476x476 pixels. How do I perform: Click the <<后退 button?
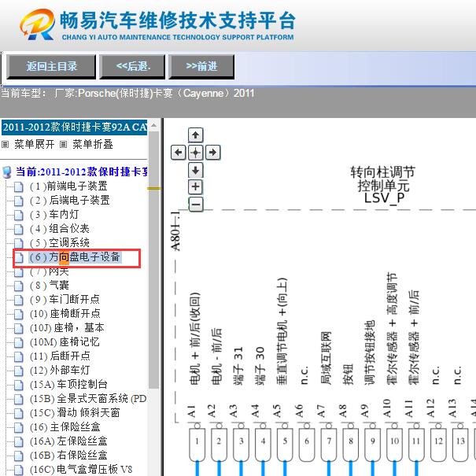click(132, 67)
